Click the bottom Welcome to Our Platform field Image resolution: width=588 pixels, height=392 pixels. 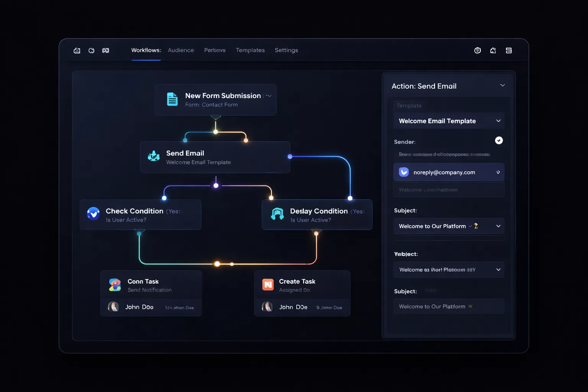tap(449, 307)
